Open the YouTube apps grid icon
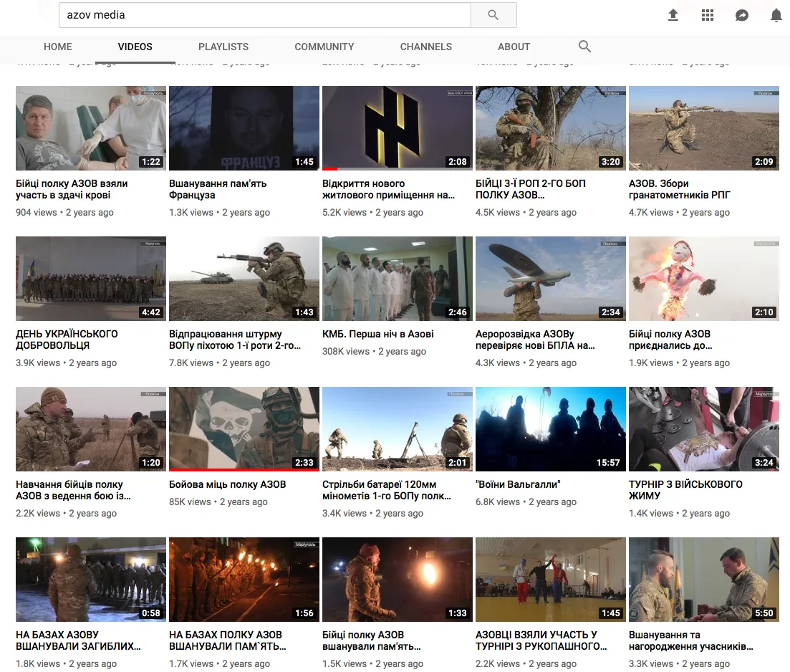This screenshot has width=790, height=672. 708,15
